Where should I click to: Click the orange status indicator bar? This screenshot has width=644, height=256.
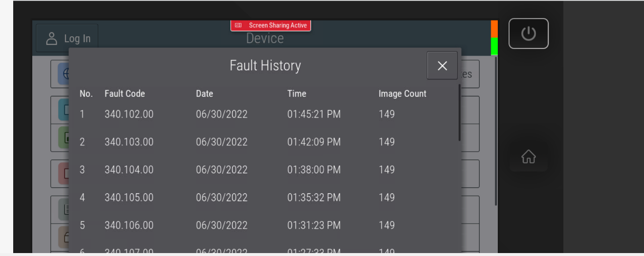click(494, 29)
